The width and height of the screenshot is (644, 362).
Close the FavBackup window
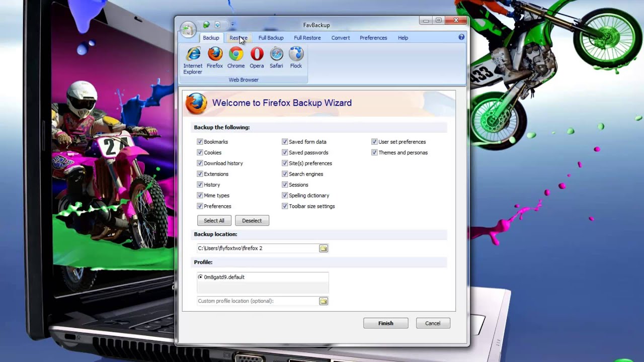pos(456,21)
